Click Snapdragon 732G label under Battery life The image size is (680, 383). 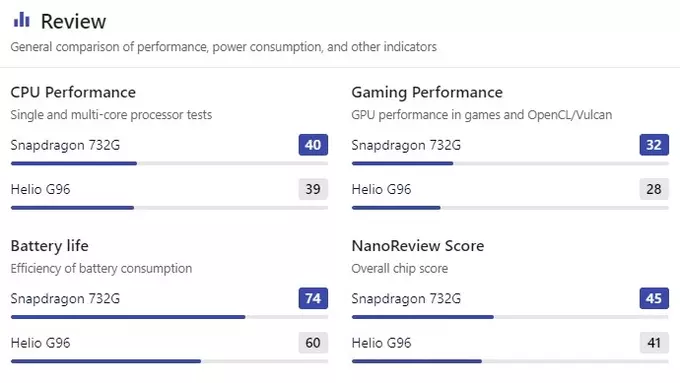coord(65,299)
